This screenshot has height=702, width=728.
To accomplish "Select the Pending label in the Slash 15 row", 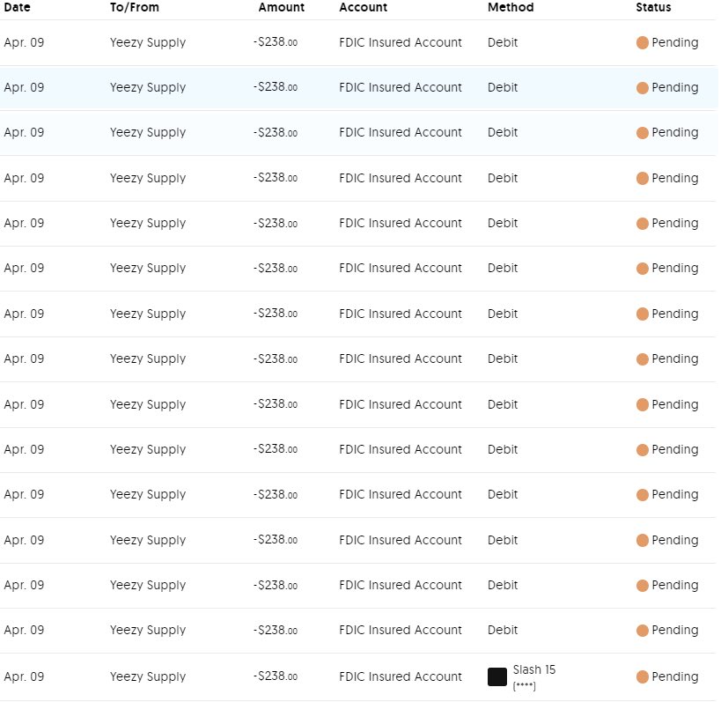I will pyautogui.click(x=674, y=676).
